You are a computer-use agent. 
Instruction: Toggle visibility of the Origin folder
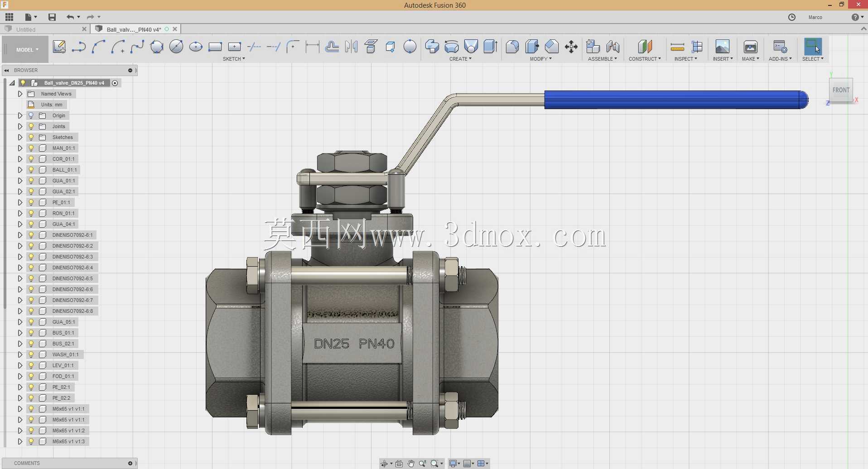click(x=31, y=115)
